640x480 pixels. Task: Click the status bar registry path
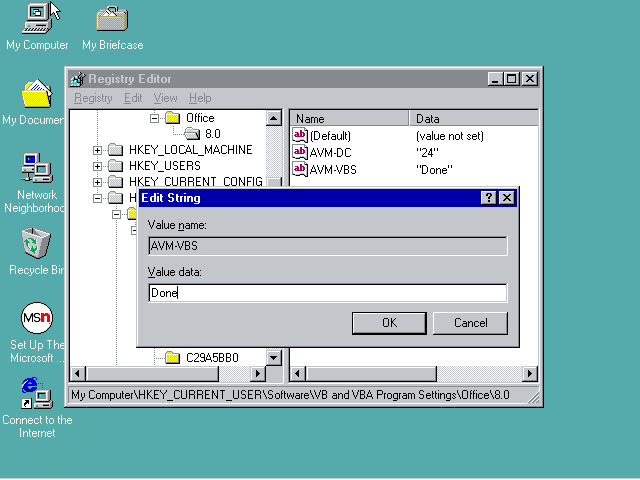click(290, 395)
